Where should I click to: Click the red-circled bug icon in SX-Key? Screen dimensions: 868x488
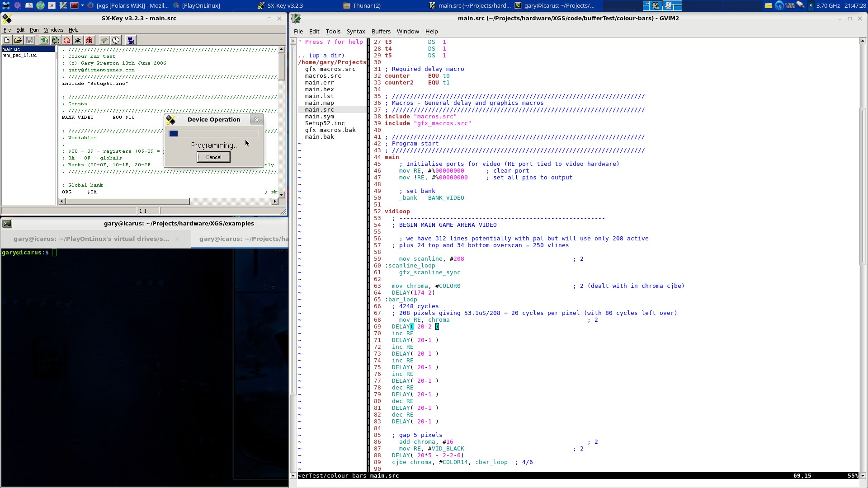pos(89,40)
